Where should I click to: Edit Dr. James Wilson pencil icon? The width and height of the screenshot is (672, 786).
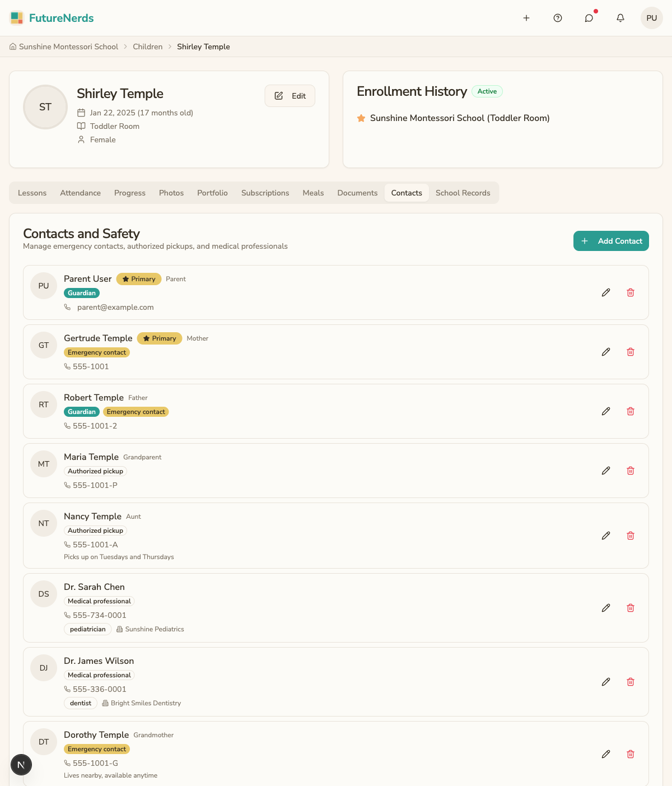coord(606,682)
